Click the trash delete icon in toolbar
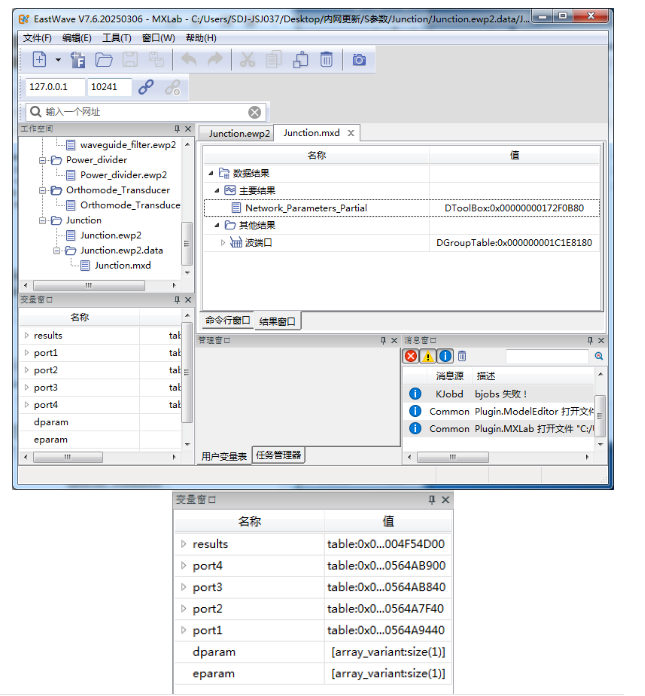 (326, 60)
